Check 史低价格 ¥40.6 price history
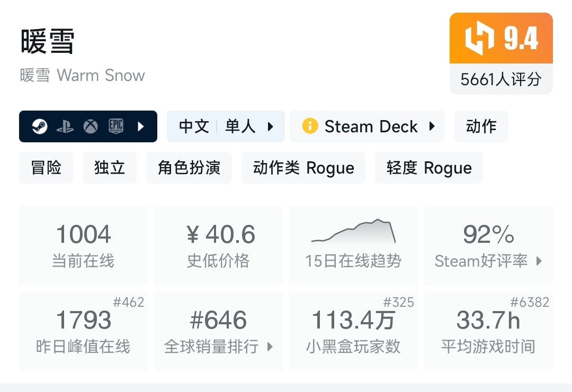572x392 pixels. (x=218, y=244)
